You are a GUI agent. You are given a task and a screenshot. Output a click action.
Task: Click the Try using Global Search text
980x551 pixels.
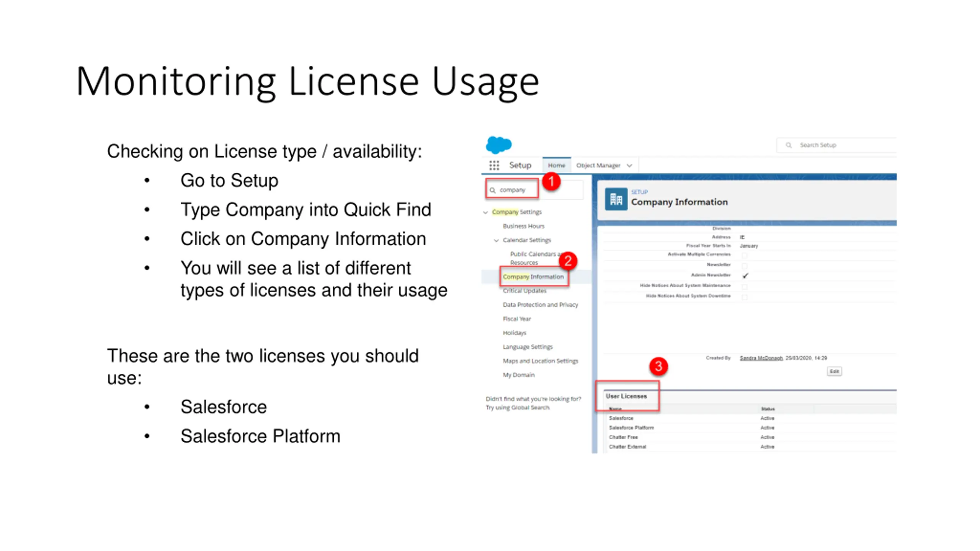(x=517, y=408)
